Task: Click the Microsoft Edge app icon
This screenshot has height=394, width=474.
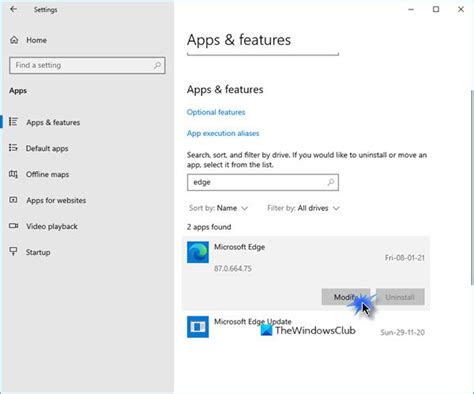Action: point(198,252)
